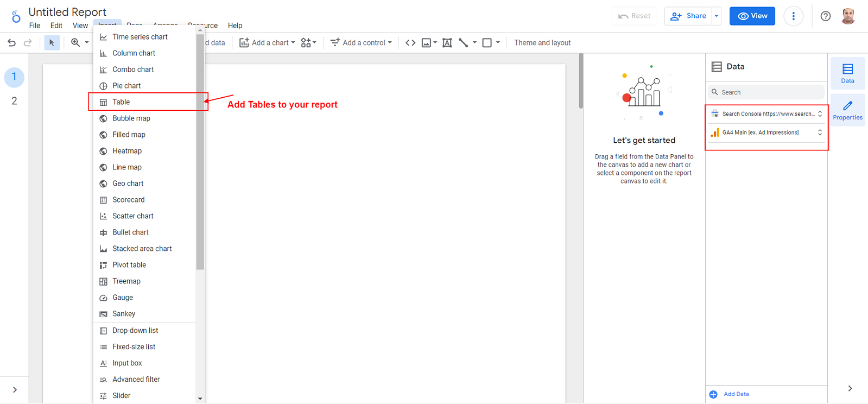Open the Add a control dropdown

tap(361, 43)
